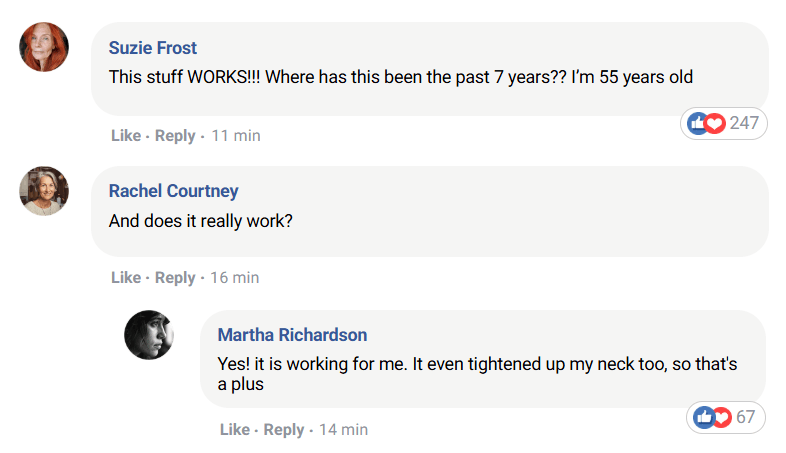Visit Rachel Courtney's profile via name
Image resolution: width=786 pixels, height=453 pixels.
(173, 191)
